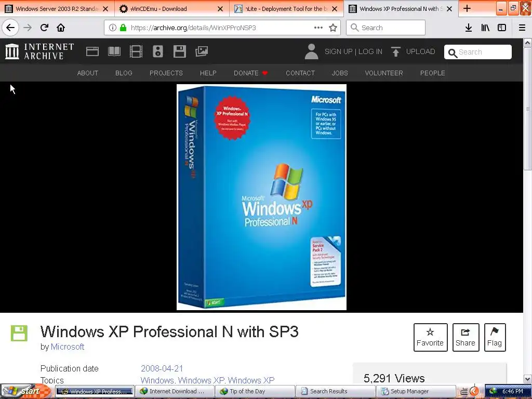Screen dimensions: 532x399
Task: Open the Software floppy disk icon
Action: (179, 51)
